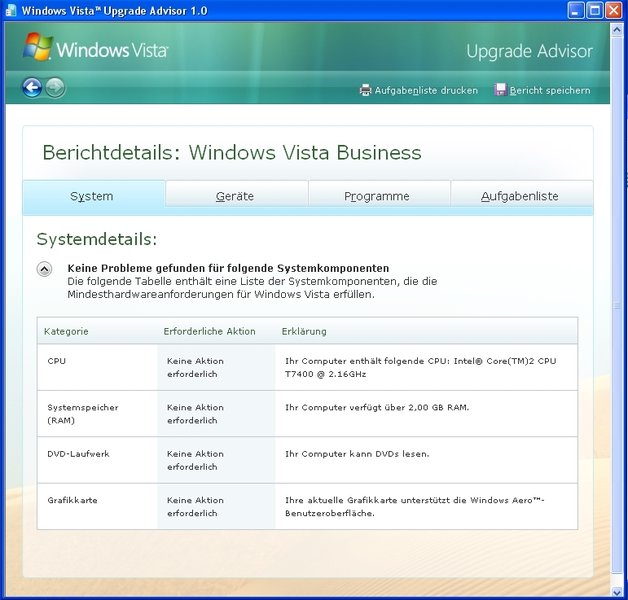Select the Grafikkarte cell
This screenshot has width=628, height=600.
[97, 507]
